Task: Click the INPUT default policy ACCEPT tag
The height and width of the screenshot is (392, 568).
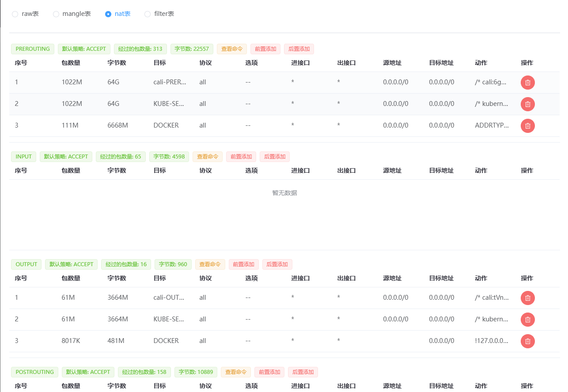Action: (66, 156)
